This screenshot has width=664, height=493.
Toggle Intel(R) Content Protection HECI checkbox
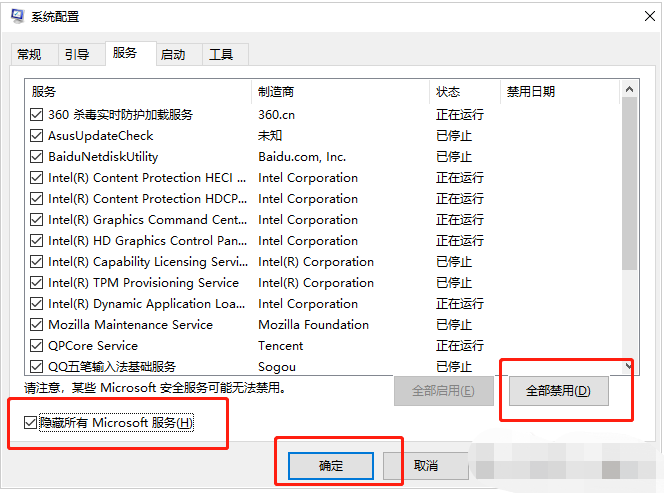(x=36, y=177)
